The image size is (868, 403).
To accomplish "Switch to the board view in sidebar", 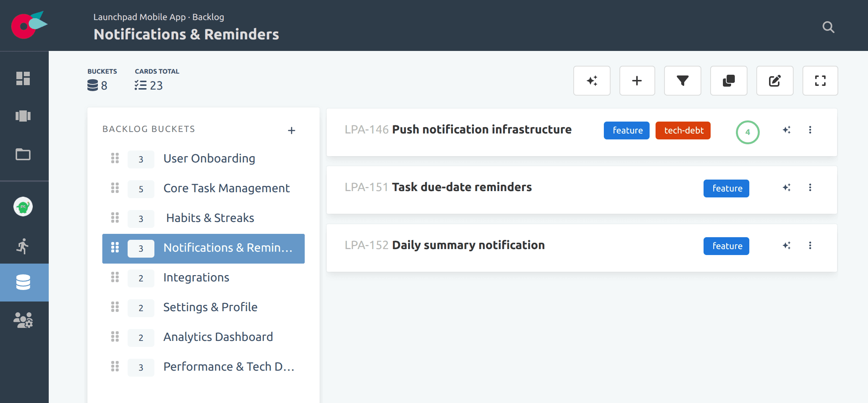I will 24,116.
